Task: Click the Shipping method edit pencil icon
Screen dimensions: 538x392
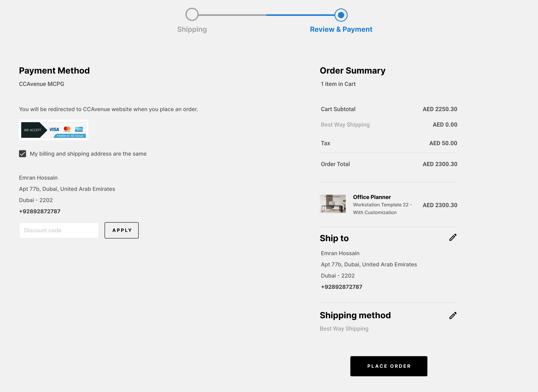Action: (x=453, y=315)
